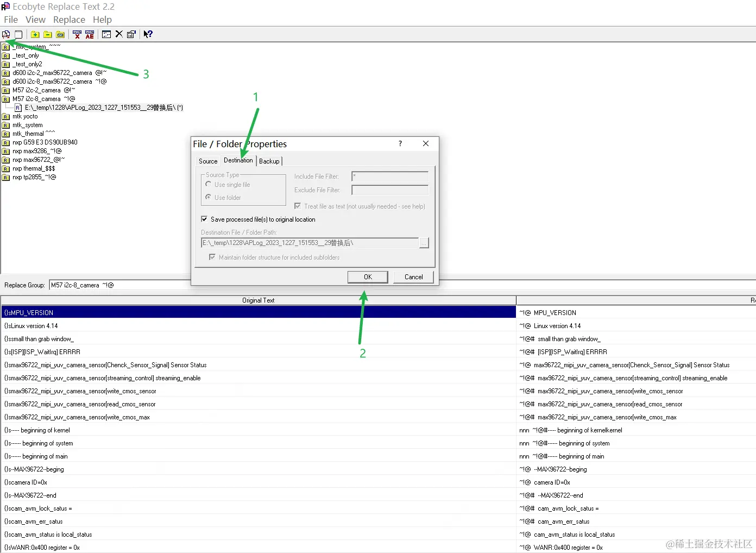The width and height of the screenshot is (756, 553).
Task: Select the {}s--MAX96722--beging row
Action: (x=259, y=469)
